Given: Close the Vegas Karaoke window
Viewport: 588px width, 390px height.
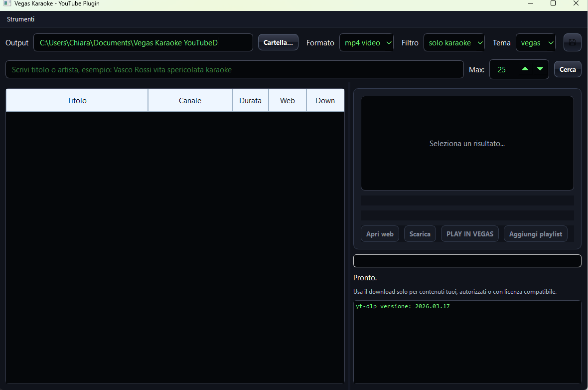Looking at the screenshot, I should coord(576,3).
